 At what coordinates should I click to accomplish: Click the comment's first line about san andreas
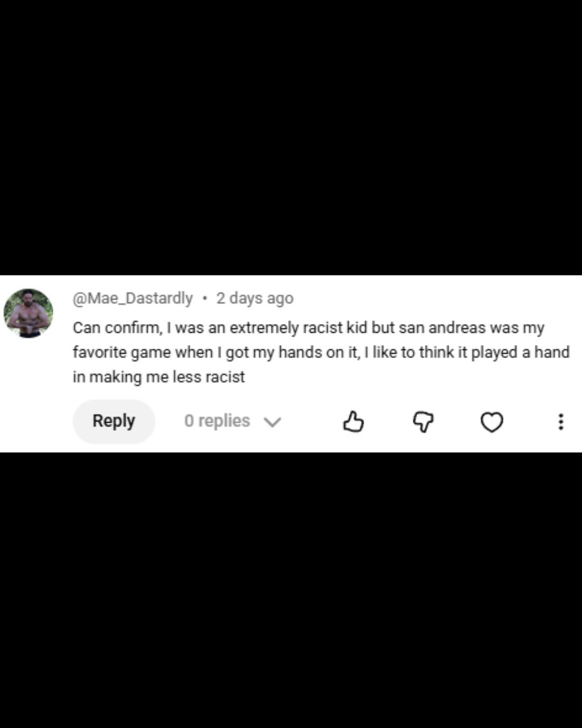[309, 328]
